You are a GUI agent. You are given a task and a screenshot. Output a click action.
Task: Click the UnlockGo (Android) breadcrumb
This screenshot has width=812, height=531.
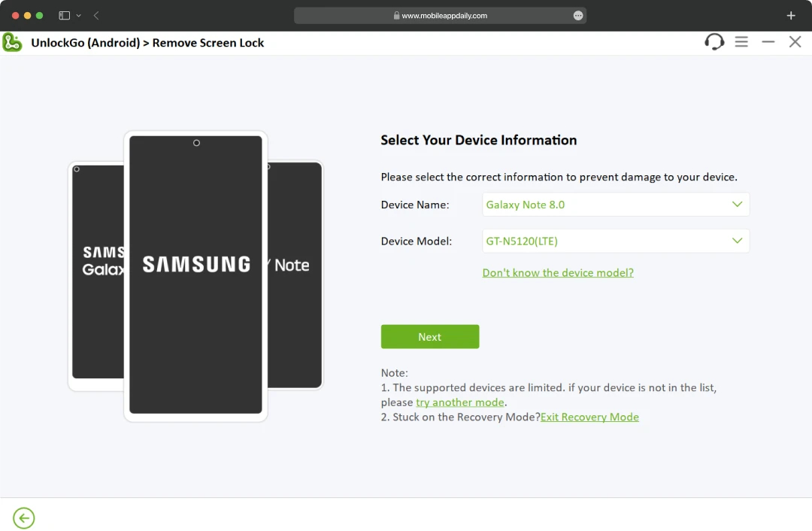pos(86,43)
